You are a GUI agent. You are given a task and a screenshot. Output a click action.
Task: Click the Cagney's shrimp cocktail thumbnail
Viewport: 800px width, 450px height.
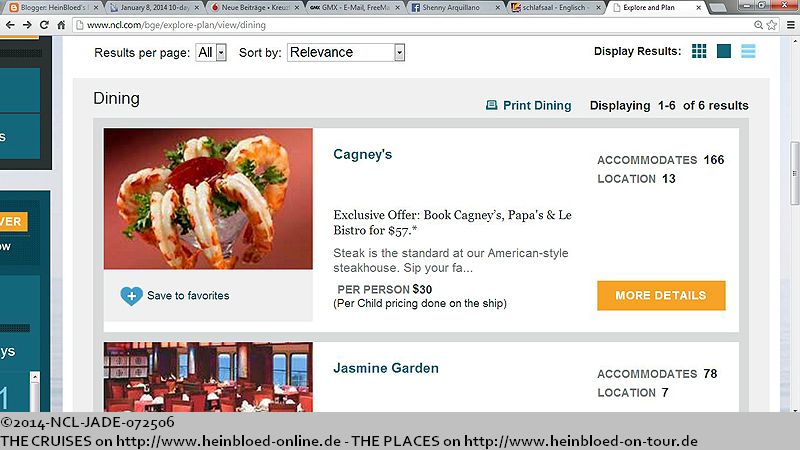[x=208, y=198]
